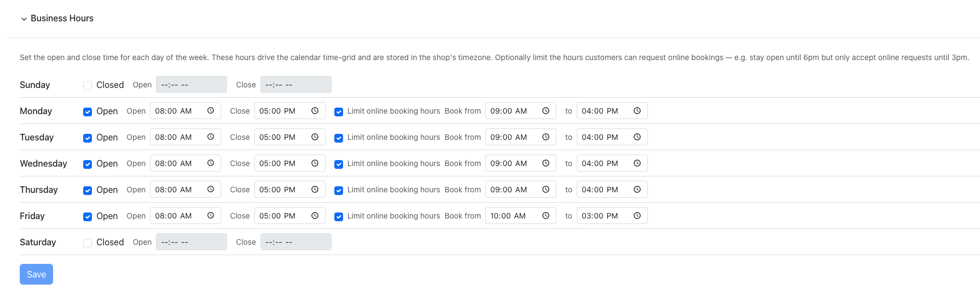Image resolution: width=980 pixels, height=295 pixels.
Task: Collapse the Business Hours section
Action: point(24,19)
